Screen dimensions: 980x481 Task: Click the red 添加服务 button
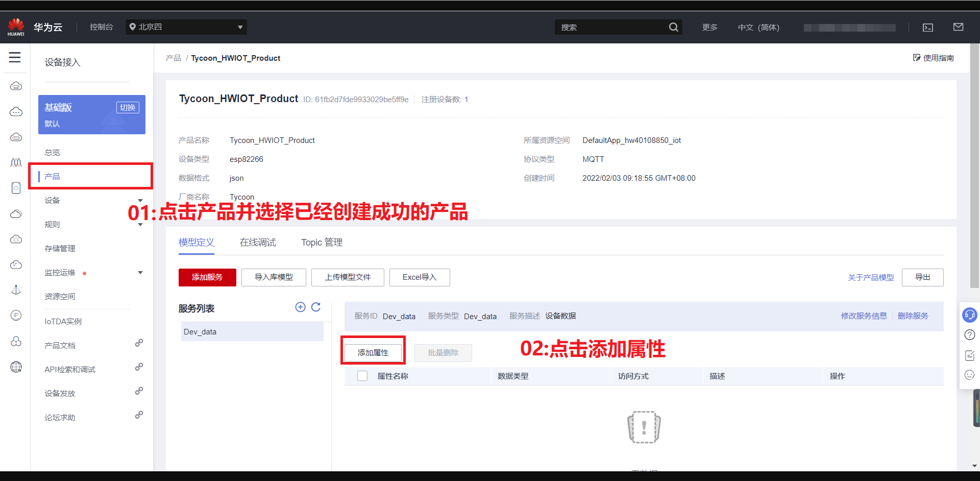pyautogui.click(x=207, y=277)
